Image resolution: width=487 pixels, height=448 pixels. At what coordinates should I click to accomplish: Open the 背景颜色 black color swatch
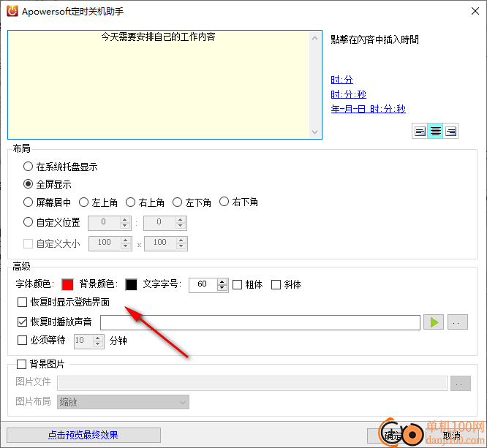pyautogui.click(x=131, y=284)
